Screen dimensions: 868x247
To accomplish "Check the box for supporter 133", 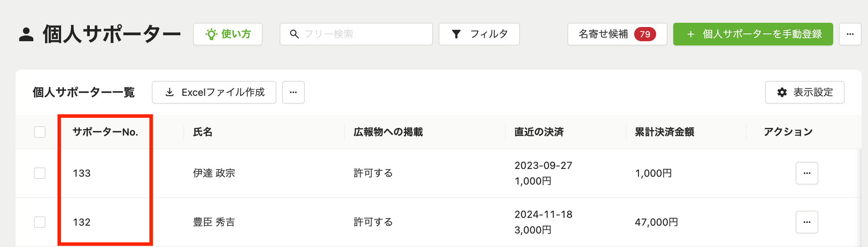I will click(x=40, y=173).
